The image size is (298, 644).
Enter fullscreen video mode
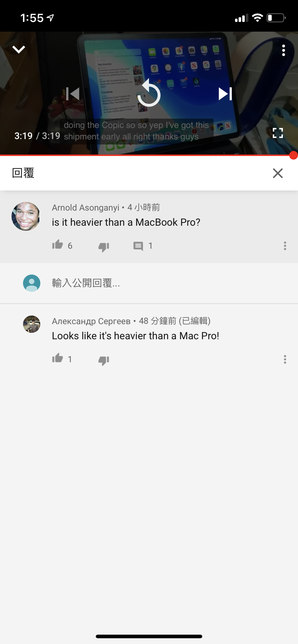278,133
